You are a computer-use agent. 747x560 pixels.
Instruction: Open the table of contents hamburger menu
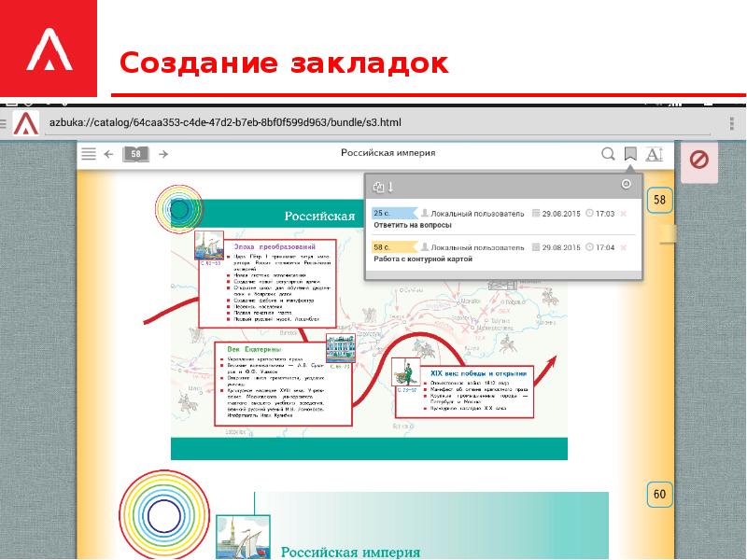90,153
